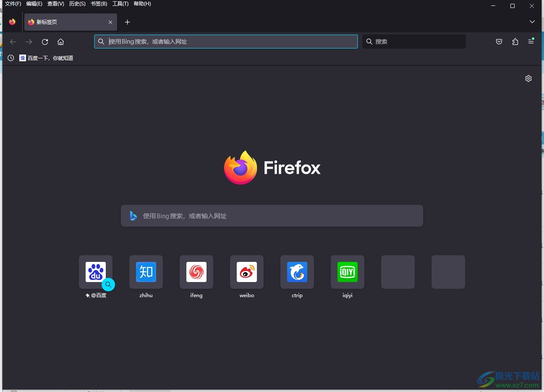The height and width of the screenshot is (392, 544).
Task: Open the 百度一下，你就知道 bookmark
Action: coord(47,58)
